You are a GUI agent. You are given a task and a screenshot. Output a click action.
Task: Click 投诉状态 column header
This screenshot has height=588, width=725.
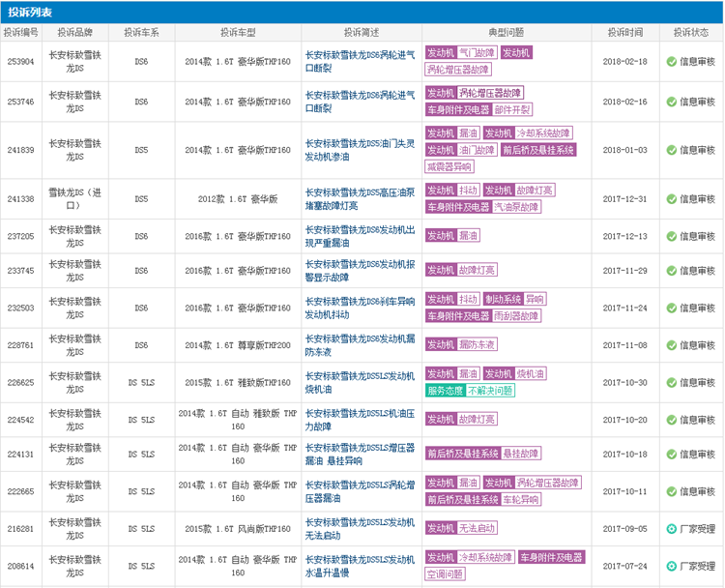(691, 32)
